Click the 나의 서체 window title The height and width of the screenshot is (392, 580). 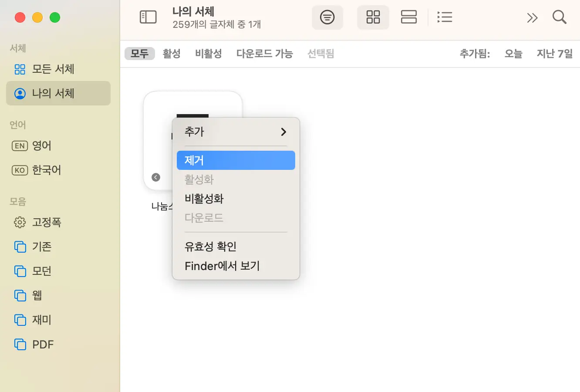193,11
